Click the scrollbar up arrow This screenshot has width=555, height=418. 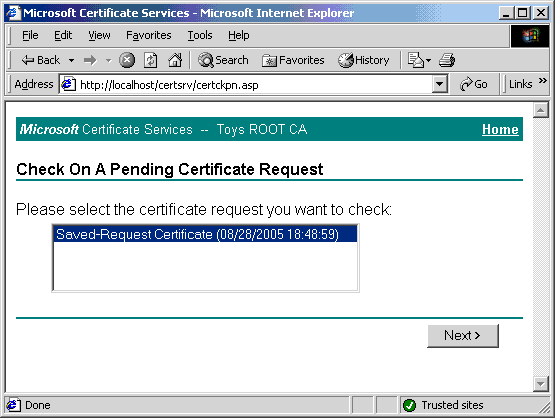point(540,110)
